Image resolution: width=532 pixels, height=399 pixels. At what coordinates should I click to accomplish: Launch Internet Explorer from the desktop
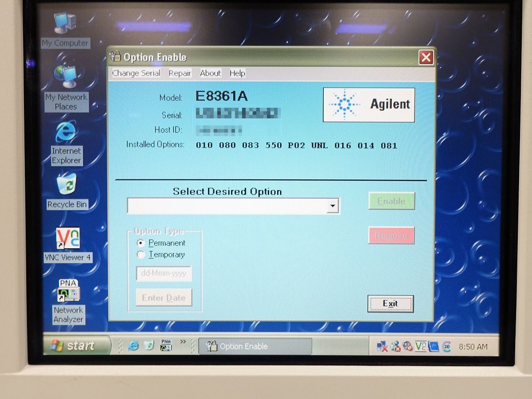pos(66,142)
